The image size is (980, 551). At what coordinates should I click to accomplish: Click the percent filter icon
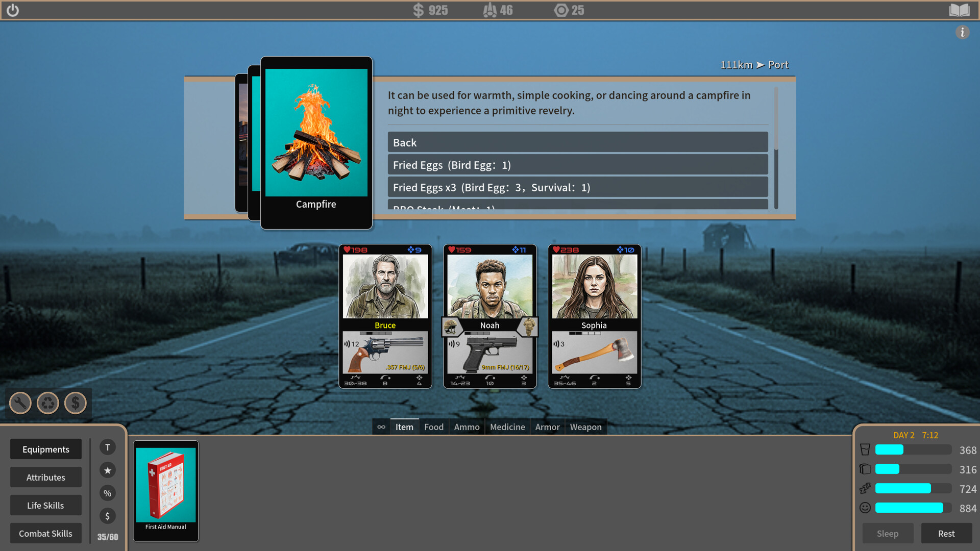click(x=107, y=493)
